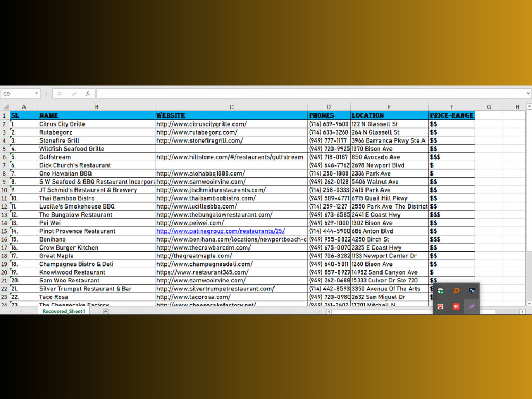The width and height of the screenshot is (532, 399).
Task: Open patinagroup.com restaurants hyperlink
Action: pyautogui.click(x=221, y=231)
